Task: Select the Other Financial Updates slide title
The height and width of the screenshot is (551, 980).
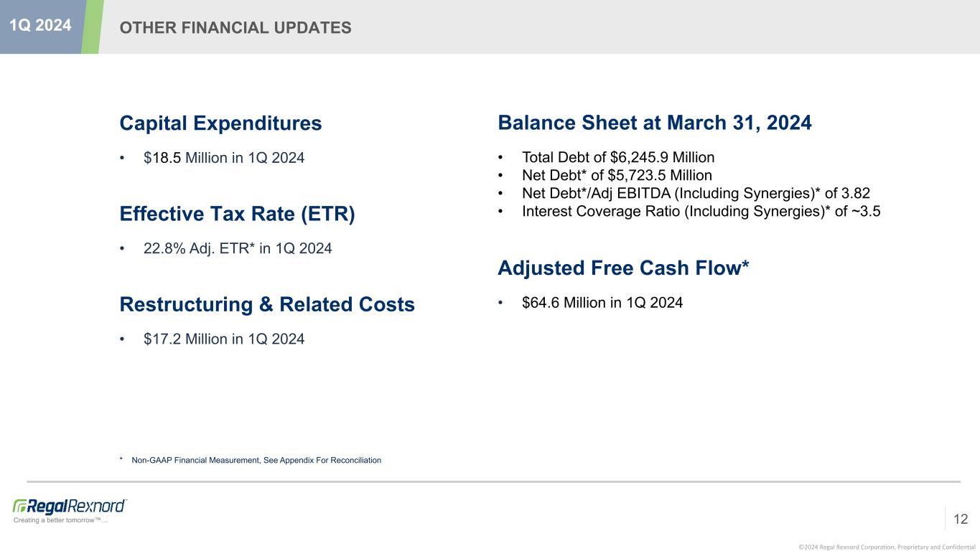Action: [235, 27]
